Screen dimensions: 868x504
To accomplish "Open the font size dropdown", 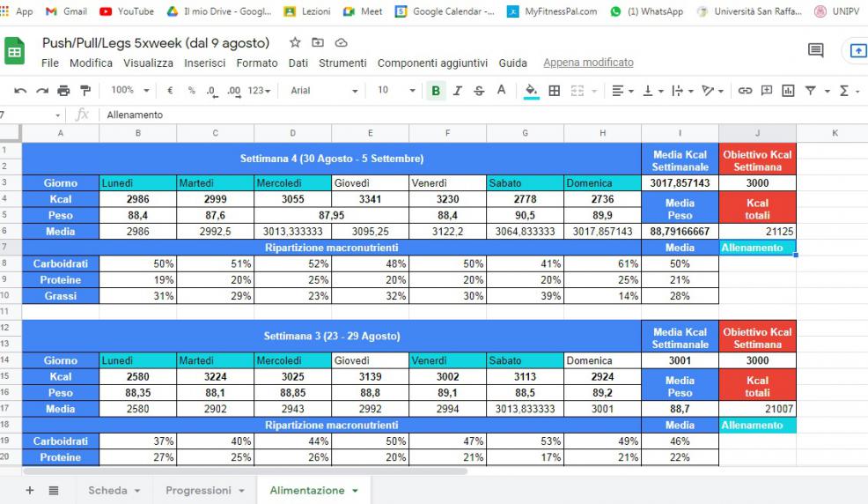I will (x=395, y=90).
